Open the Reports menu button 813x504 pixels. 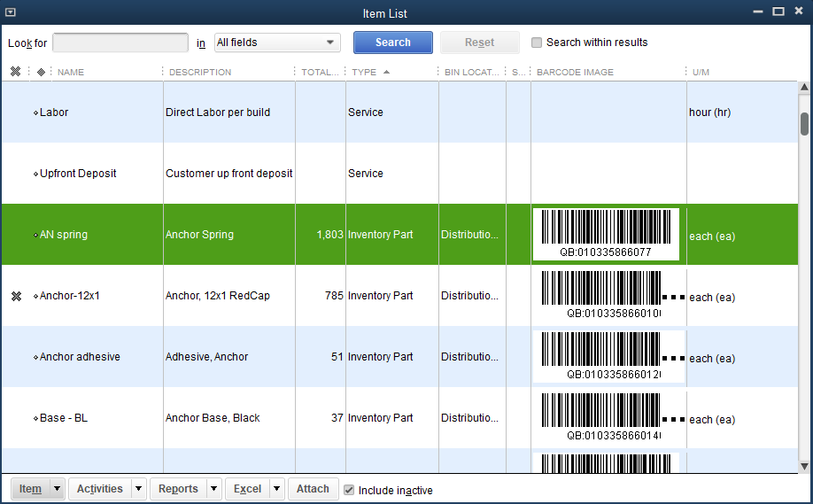tap(178, 489)
